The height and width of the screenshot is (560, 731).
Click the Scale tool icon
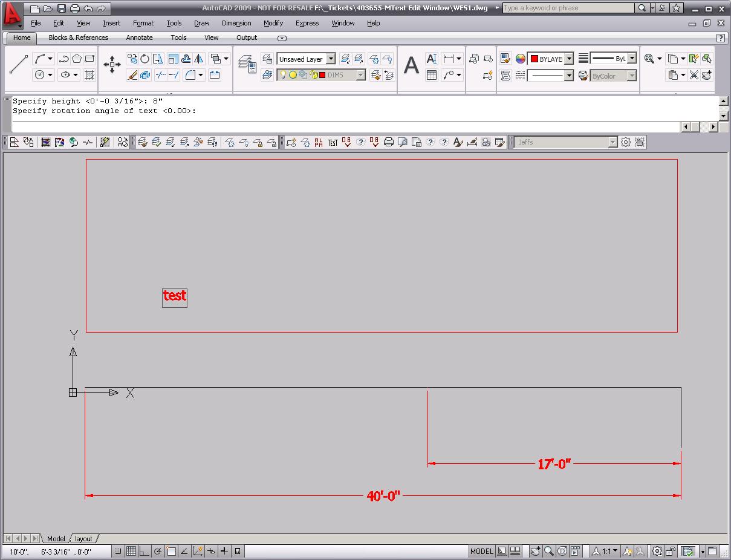(173, 59)
